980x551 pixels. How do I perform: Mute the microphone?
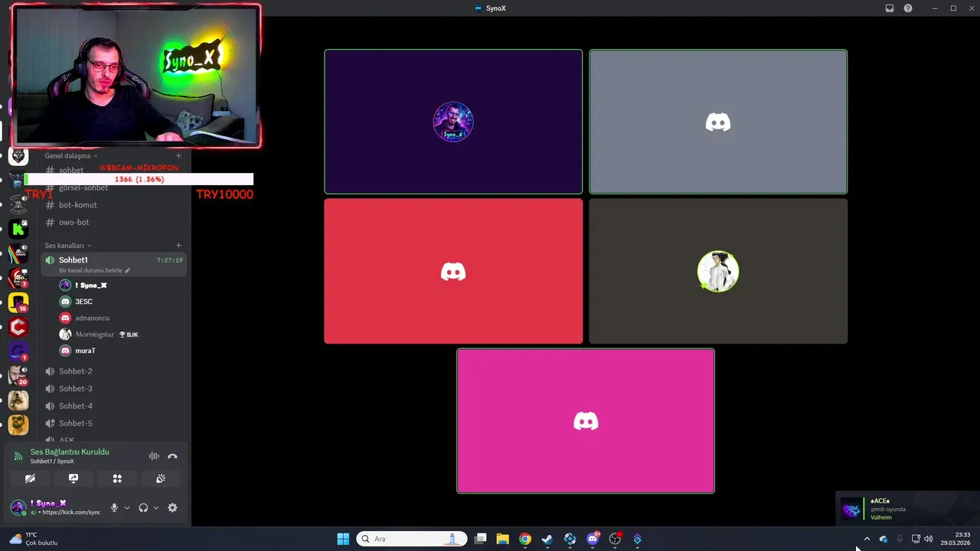114,507
